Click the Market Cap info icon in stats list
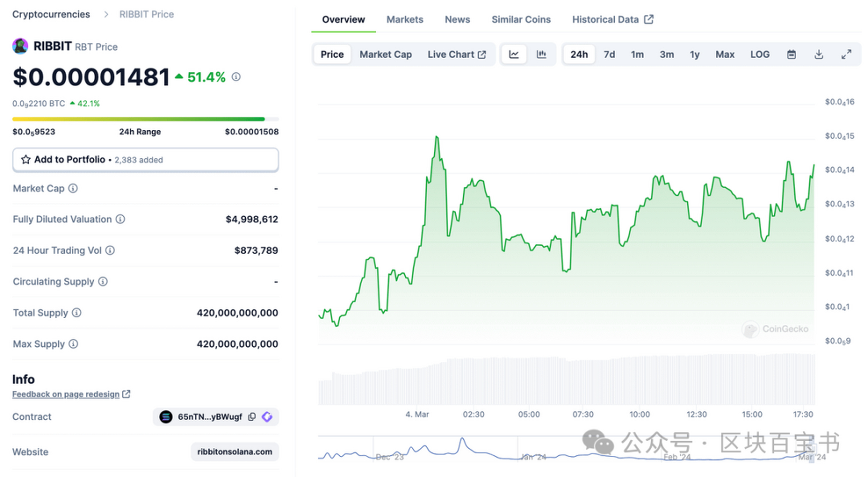The width and height of the screenshot is (868, 477). (73, 189)
